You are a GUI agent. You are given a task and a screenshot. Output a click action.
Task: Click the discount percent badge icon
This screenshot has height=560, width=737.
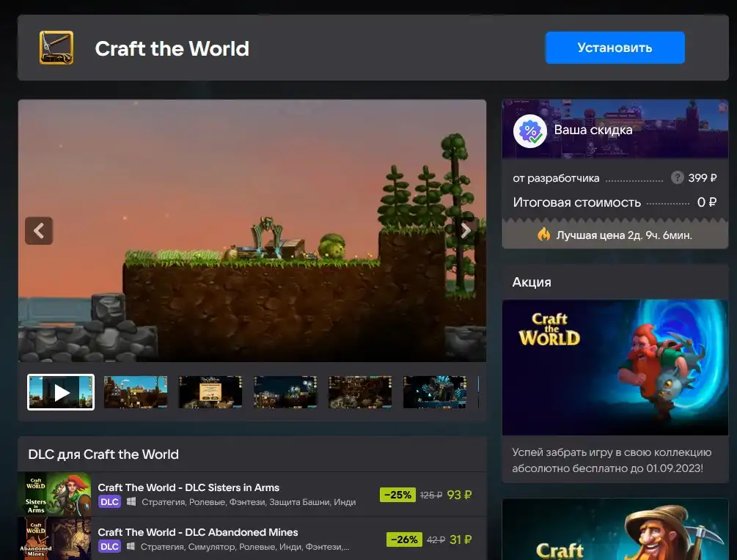(529, 131)
